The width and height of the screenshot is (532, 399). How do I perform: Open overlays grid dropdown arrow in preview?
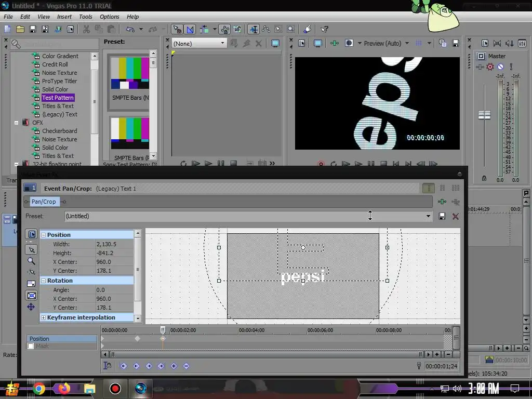pos(429,43)
